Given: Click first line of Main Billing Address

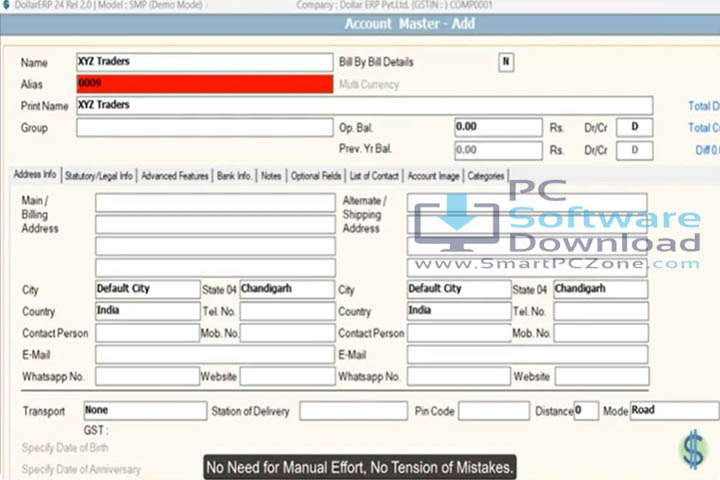Looking at the screenshot, I should (215, 203).
